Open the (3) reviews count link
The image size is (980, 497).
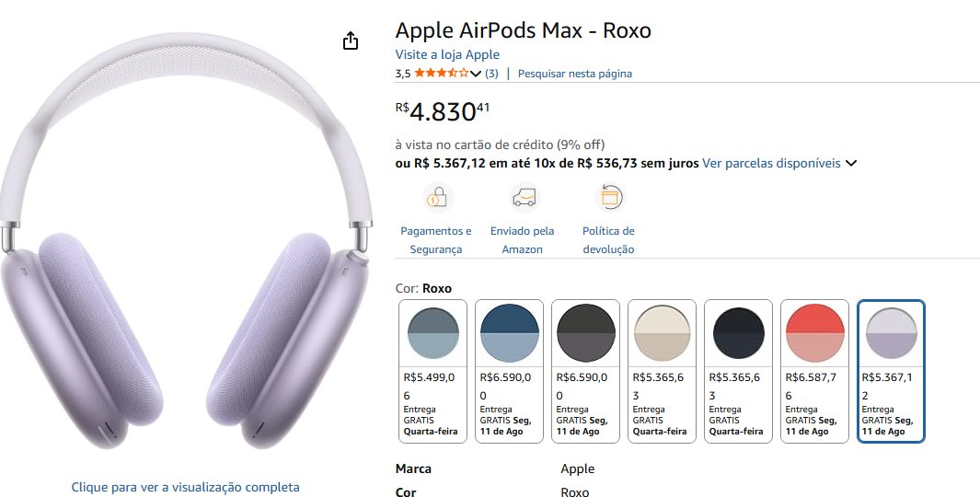click(492, 73)
